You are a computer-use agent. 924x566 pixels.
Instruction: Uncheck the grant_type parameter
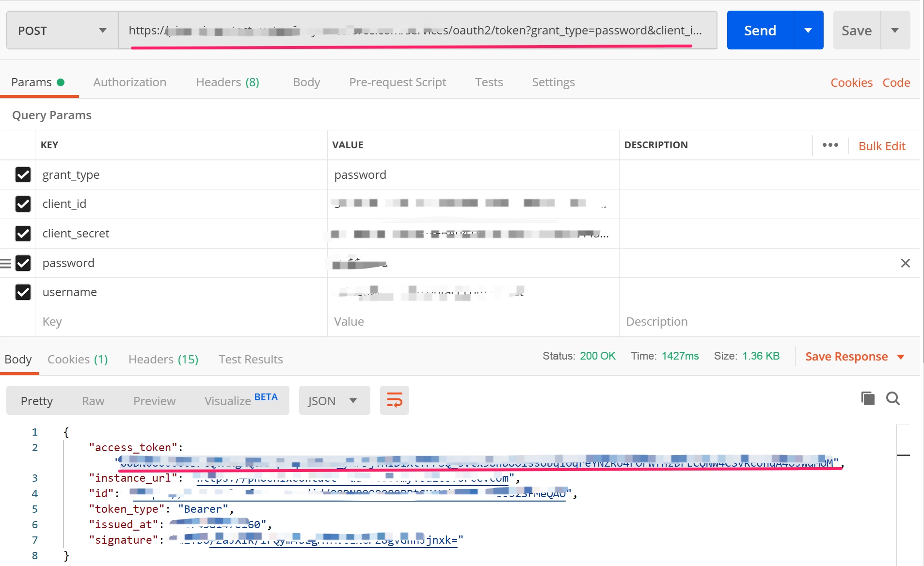pyautogui.click(x=23, y=174)
